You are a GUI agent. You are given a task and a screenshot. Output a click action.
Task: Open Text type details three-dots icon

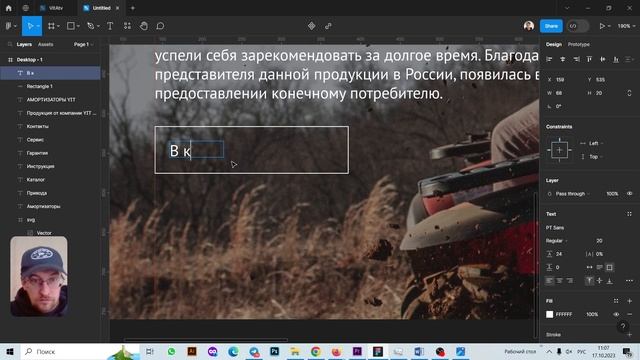pos(629,281)
